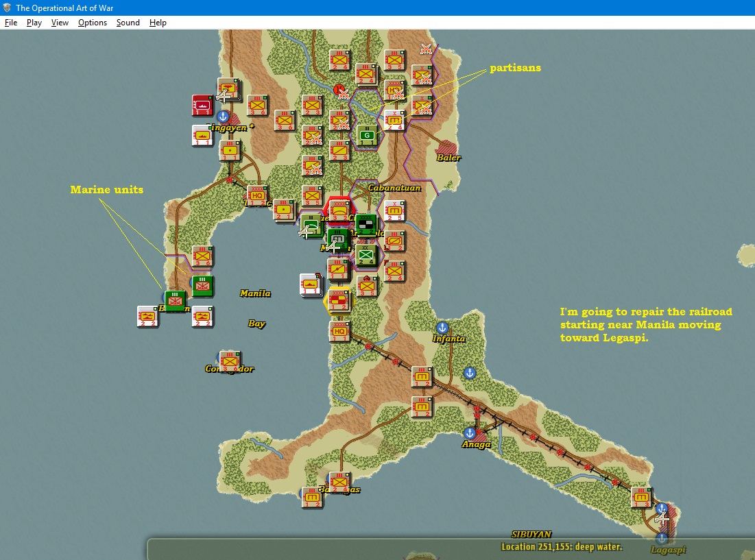The height and width of the screenshot is (560, 755).
Task: Select the 1-3 unit near Legaspi
Action: (641, 497)
